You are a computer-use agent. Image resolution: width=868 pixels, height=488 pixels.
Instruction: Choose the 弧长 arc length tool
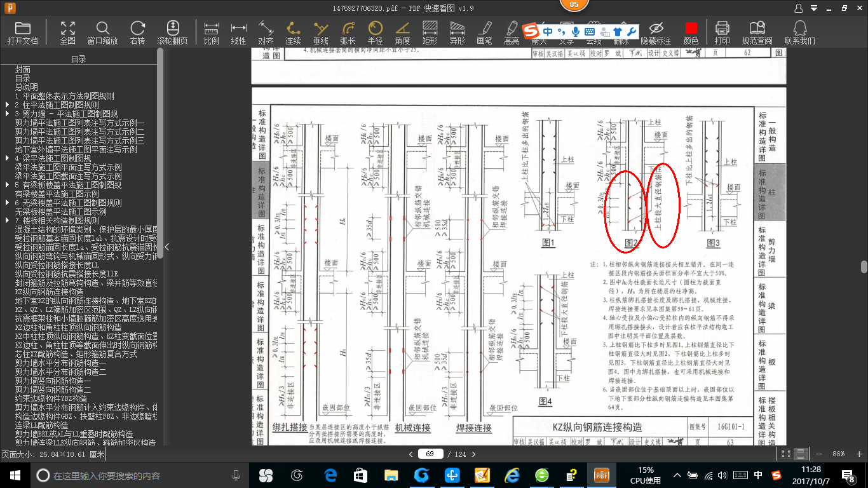coord(348,32)
